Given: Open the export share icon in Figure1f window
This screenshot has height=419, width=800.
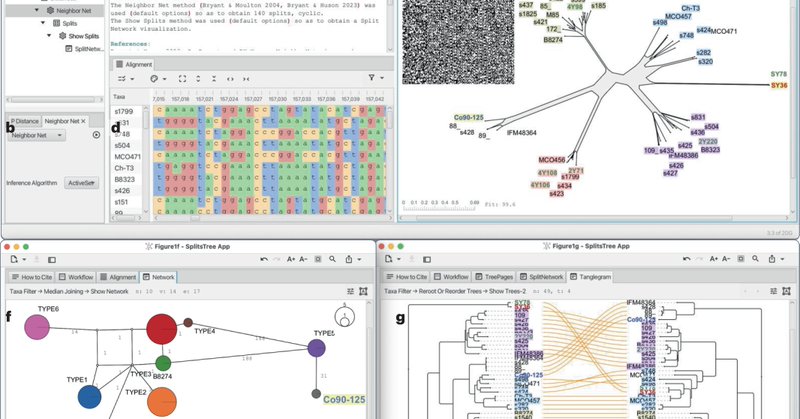Looking at the screenshot, I should (x=349, y=259).
